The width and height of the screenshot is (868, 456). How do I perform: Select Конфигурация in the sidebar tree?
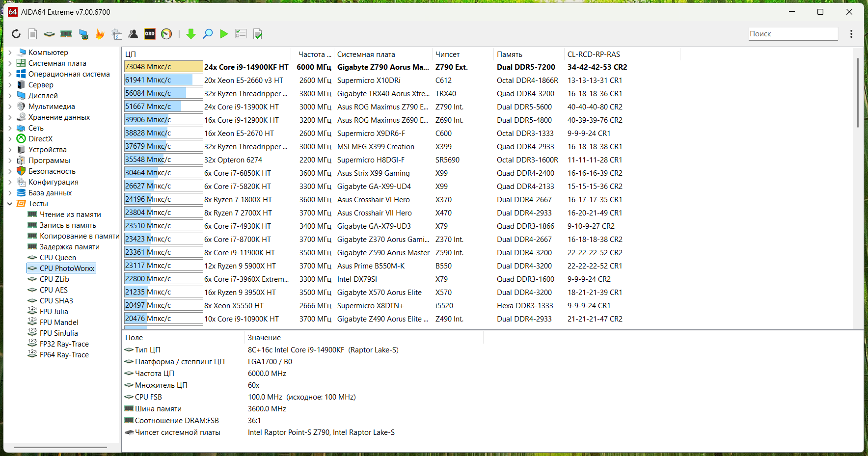click(53, 182)
